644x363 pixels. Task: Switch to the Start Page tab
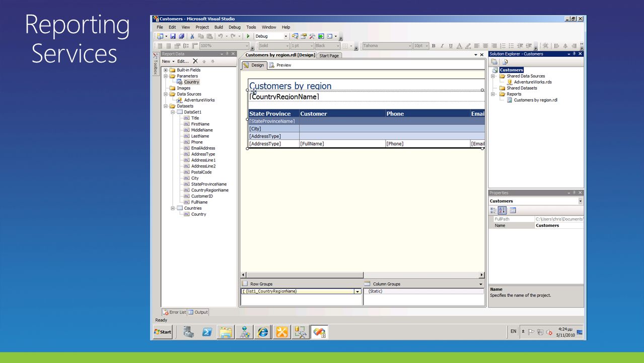point(329,55)
